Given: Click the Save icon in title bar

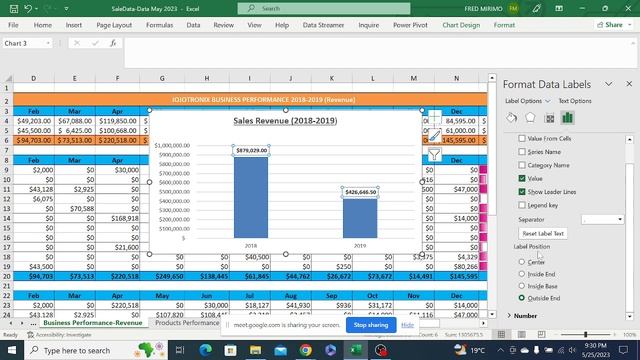Looking at the screenshot, I should [x=13, y=9].
